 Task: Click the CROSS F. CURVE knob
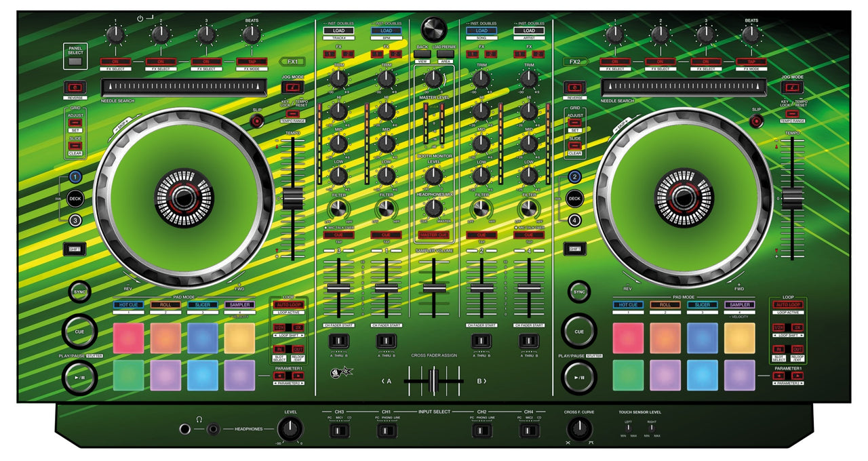(578, 428)
